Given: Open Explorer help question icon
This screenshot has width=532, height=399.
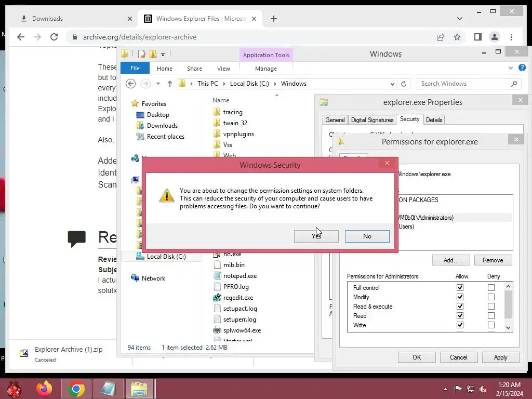Looking at the screenshot, I should click(x=522, y=68).
